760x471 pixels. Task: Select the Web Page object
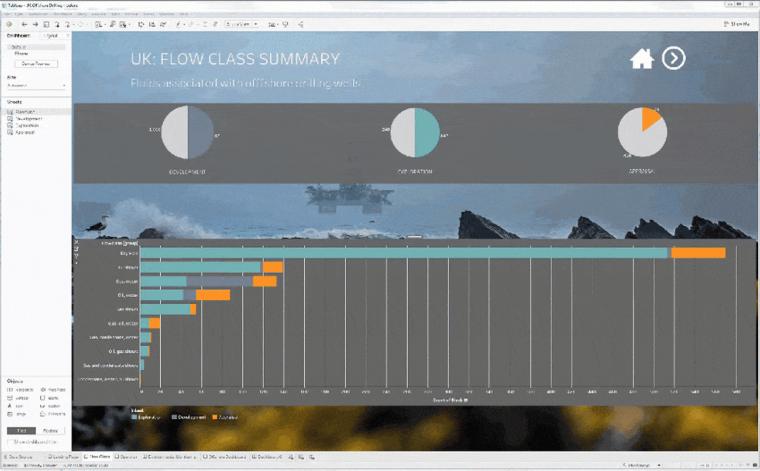coord(53,390)
